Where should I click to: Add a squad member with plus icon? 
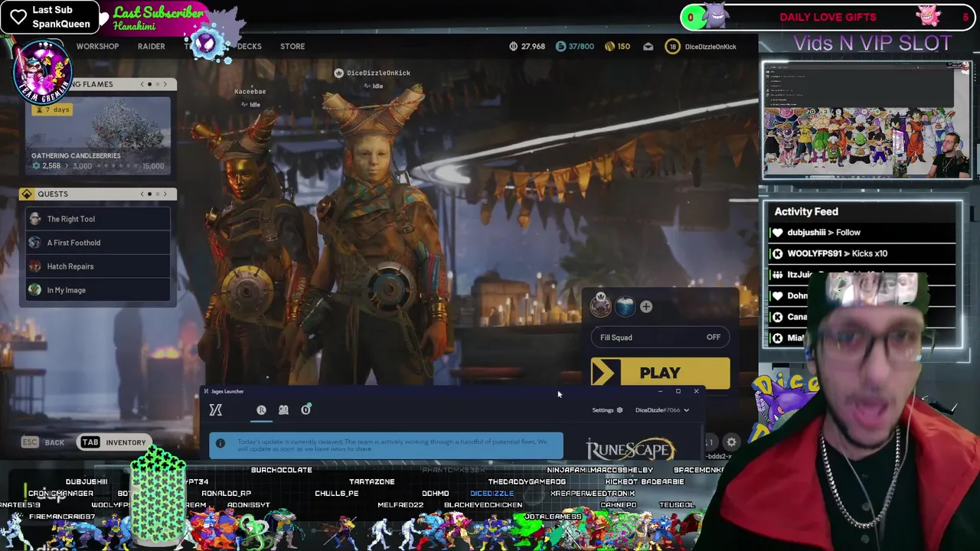(x=646, y=307)
